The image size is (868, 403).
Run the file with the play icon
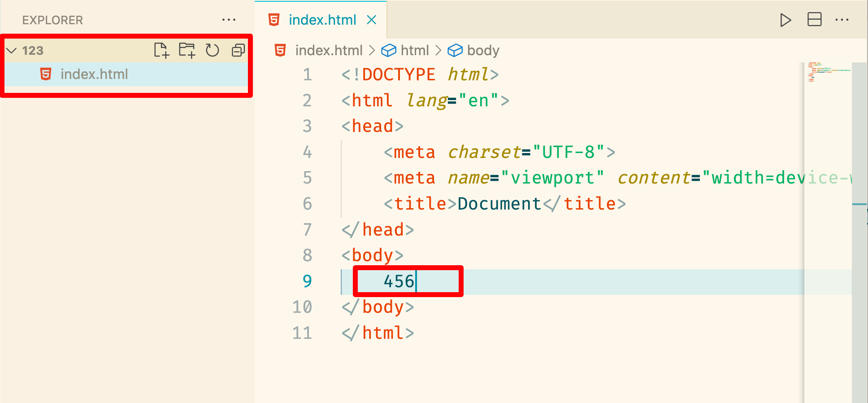786,20
